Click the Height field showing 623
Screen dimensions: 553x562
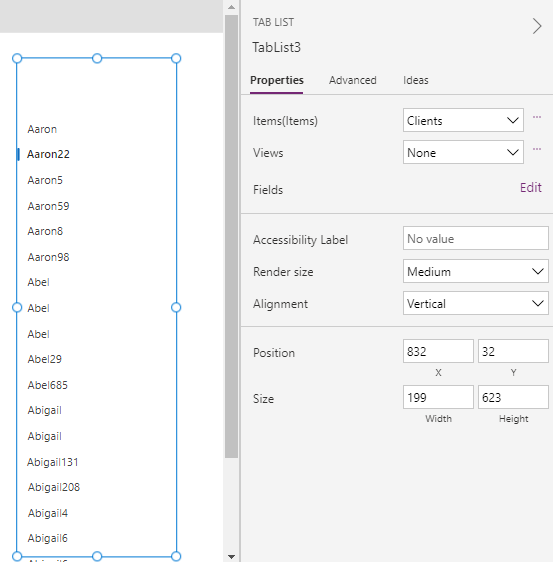tap(513, 397)
